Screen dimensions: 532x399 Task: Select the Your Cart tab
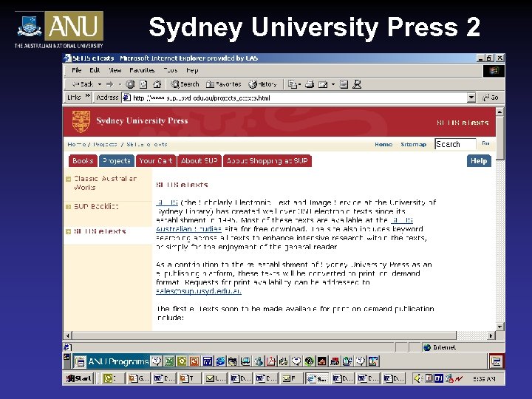tap(156, 161)
